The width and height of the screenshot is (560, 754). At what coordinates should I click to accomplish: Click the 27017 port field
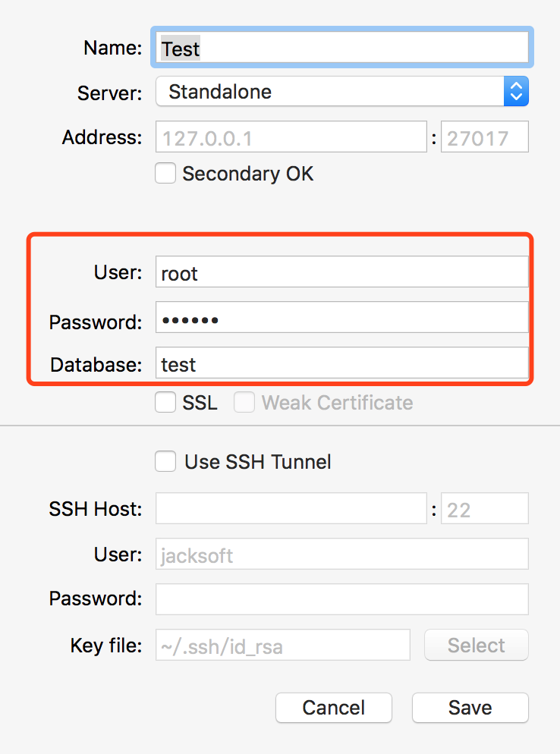[x=485, y=138]
